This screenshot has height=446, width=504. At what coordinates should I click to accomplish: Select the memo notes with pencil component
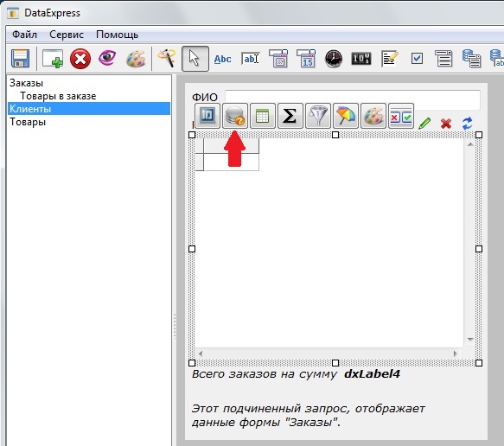point(390,59)
